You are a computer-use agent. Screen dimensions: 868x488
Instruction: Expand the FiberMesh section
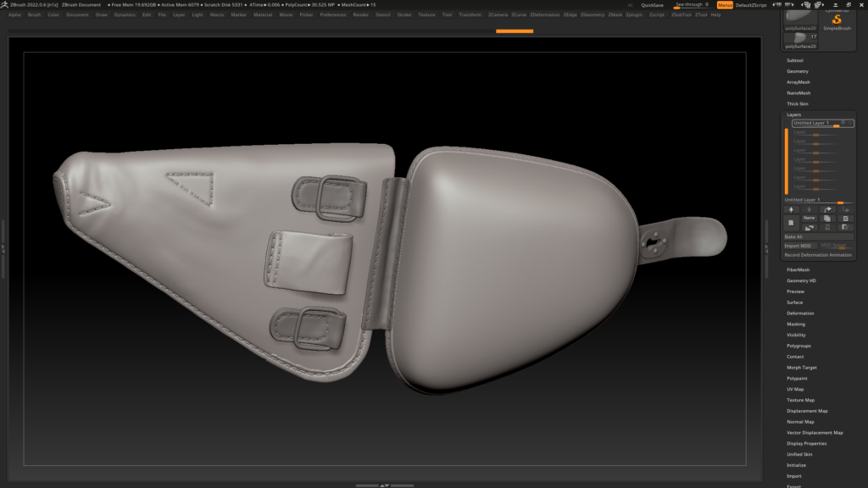(798, 270)
